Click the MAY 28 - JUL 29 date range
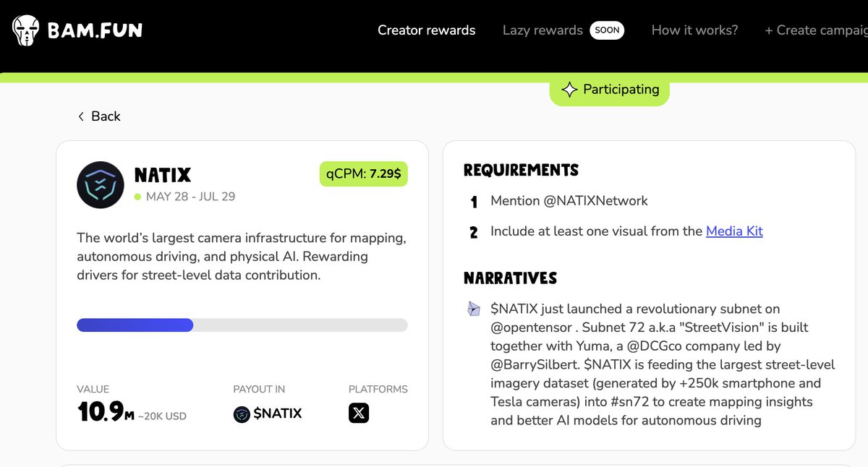 coord(190,197)
